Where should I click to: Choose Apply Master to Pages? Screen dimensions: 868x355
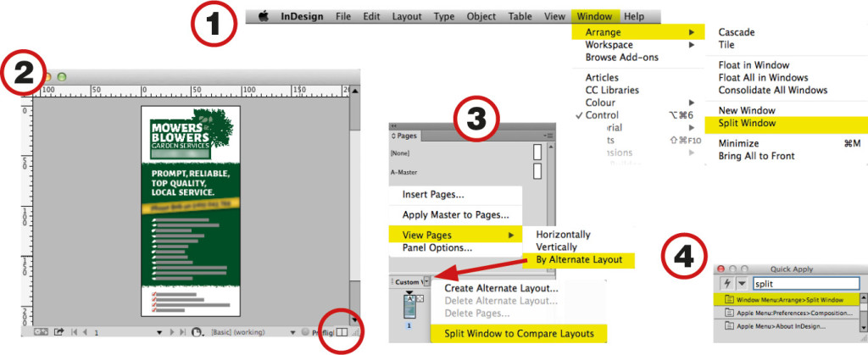(x=455, y=215)
